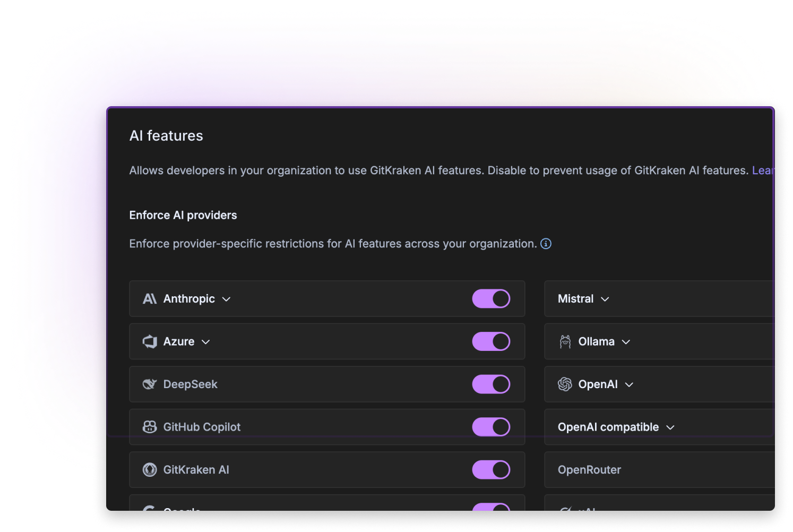The image size is (793, 532).
Task: Click the Anthropic logo icon
Action: pyautogui.click(x=150, y=299)
